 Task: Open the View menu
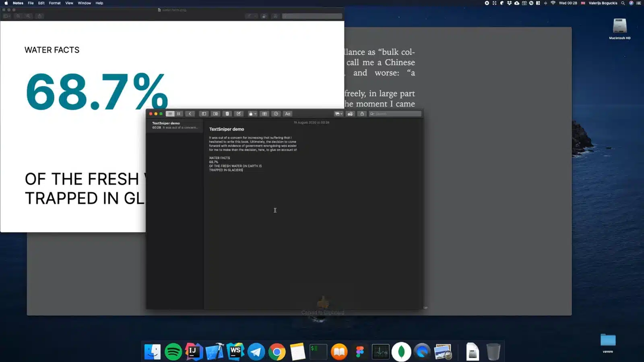pyautogui.click(x=69, y=3)
